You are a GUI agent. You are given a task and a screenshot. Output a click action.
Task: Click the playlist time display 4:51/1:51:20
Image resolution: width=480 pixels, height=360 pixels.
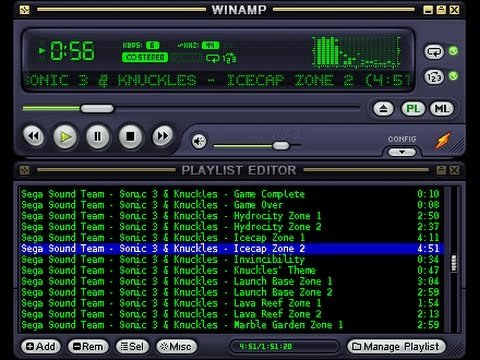(266, 347)
